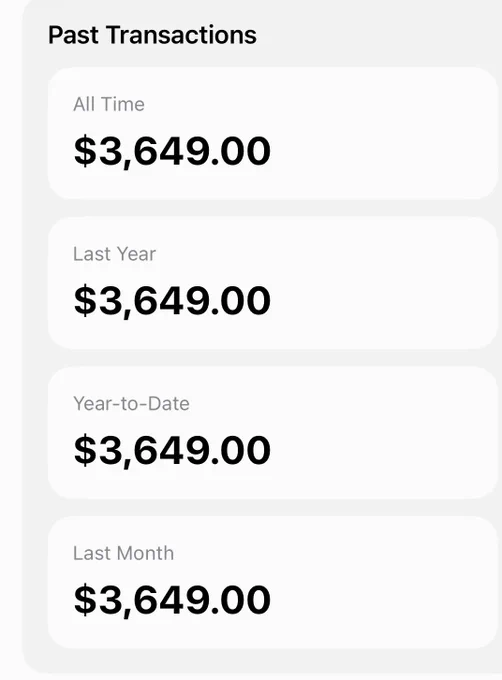The height and width of the screenshot is (680, 502).
Task: Click the dollar sign in All Time total
Action: coord(85,150)
